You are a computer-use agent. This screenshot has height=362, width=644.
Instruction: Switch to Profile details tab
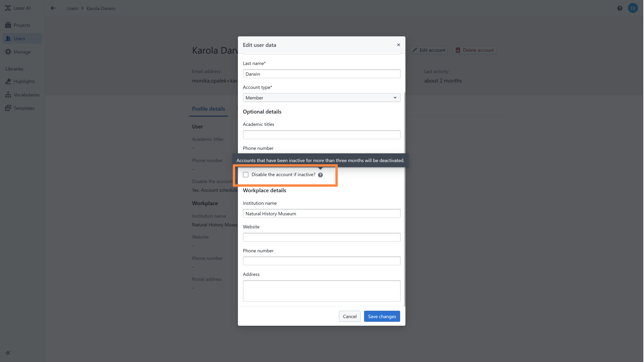[x=208, y=109]
